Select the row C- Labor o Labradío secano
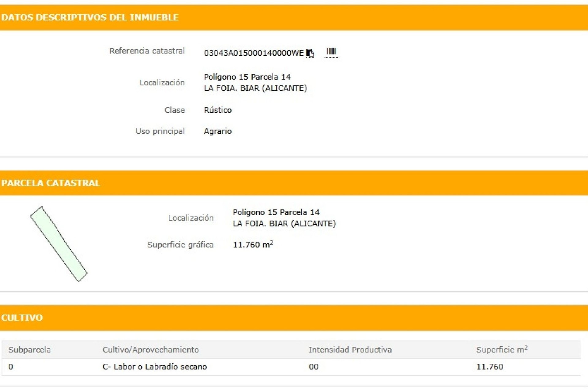 [x=155, y=366]
